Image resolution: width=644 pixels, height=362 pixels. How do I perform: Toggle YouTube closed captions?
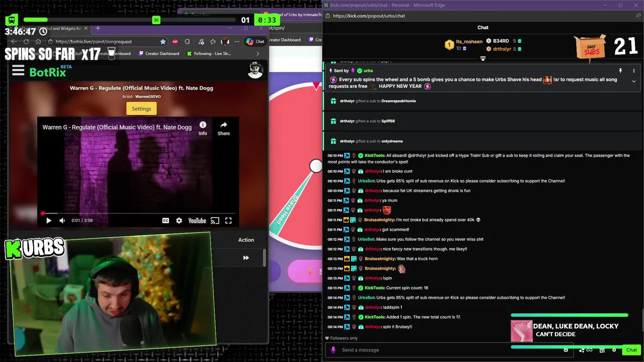point(166,220)
